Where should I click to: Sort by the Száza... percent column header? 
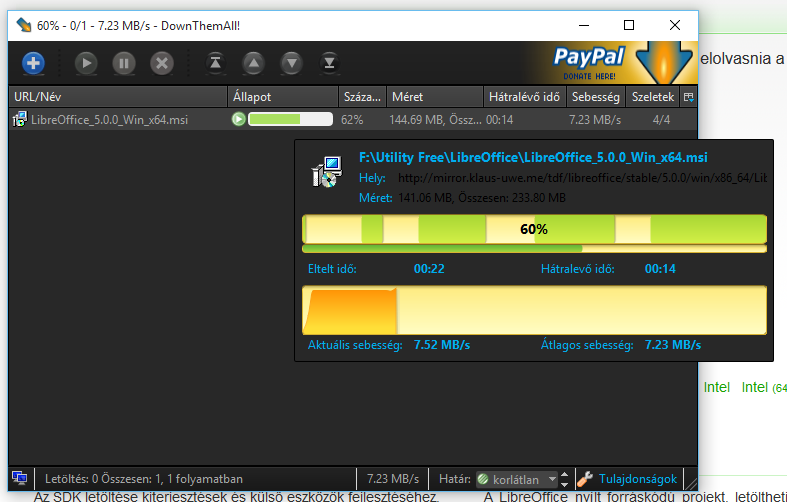point(362,97)
